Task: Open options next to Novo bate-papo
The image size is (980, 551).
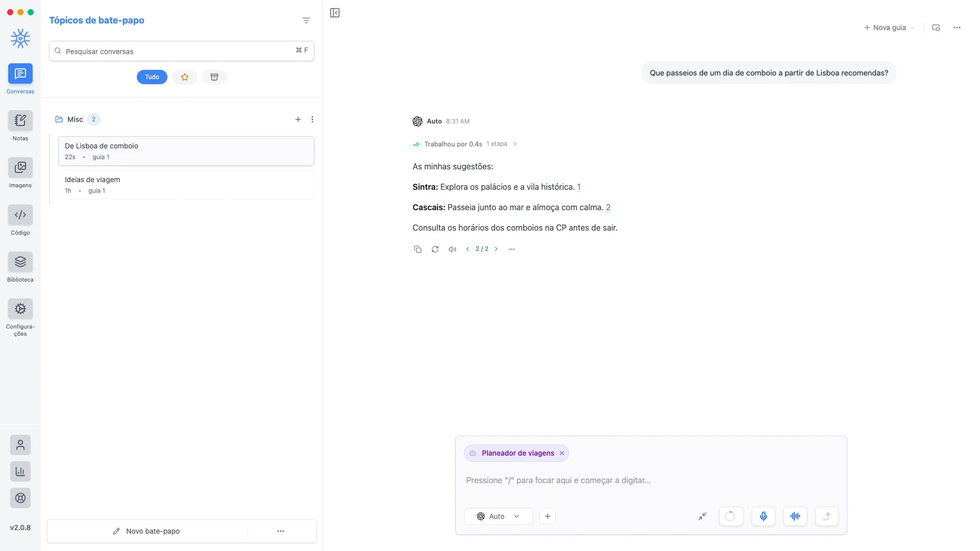Action: 281,531
